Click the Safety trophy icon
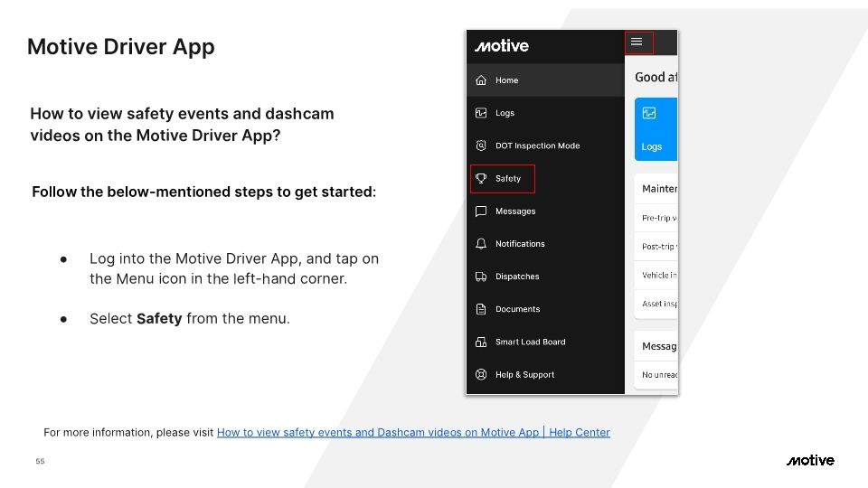 pyautogui.click(x=481, y=178)
